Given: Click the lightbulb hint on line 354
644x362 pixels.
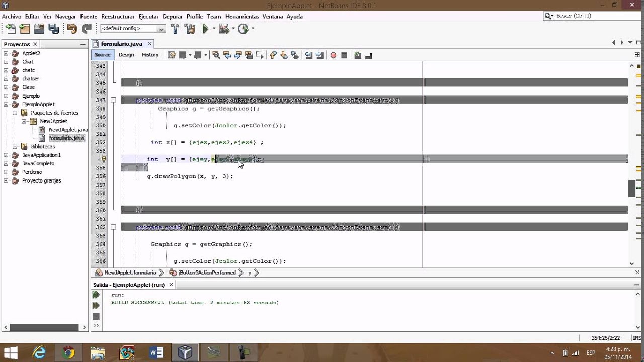Looking at the screenshot, I should click(x=105, y=159).
